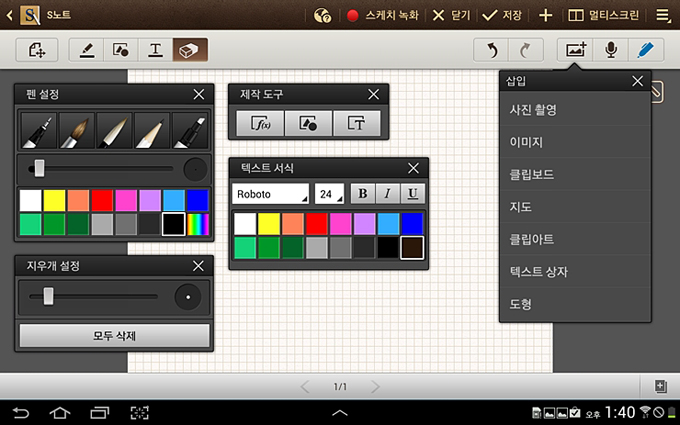The height and width of the screenshot is (425, 680).
Task: Choose the formula f(x) productivity tool
Action: (260, 123)
